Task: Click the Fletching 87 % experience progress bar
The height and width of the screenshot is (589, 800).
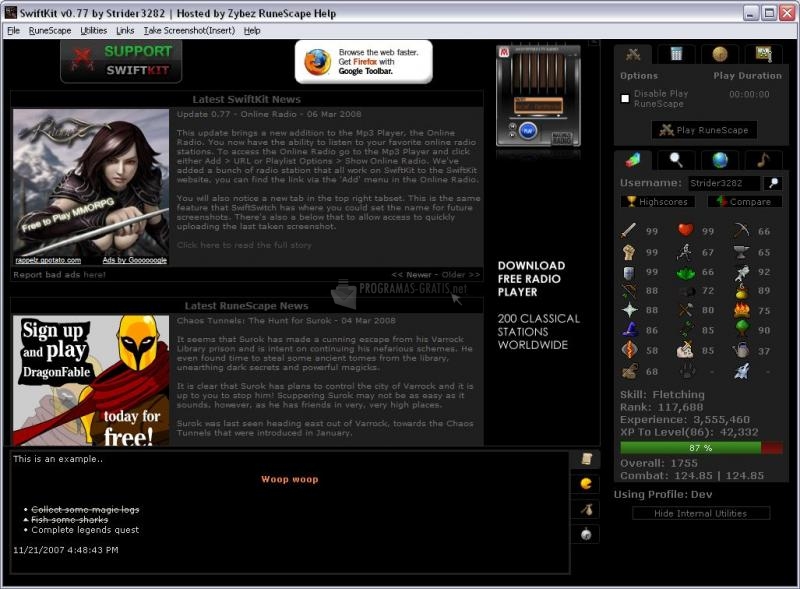Action: [x=701, y=448]
